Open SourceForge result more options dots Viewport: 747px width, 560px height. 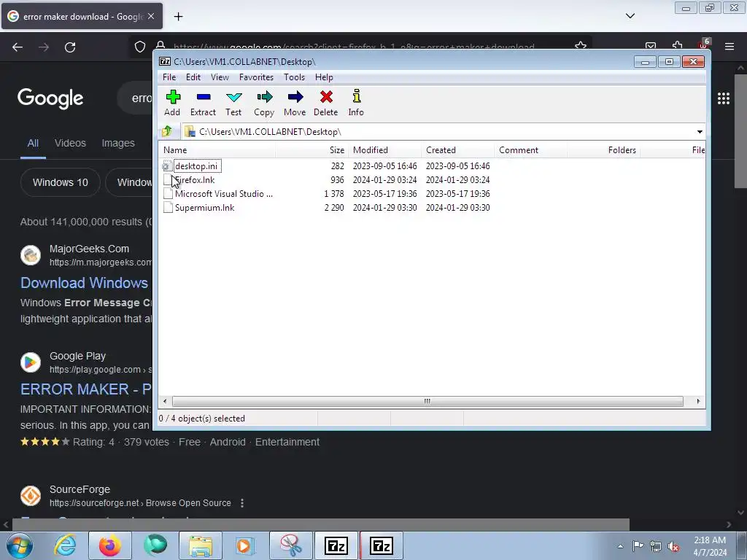tap(242, 503)
